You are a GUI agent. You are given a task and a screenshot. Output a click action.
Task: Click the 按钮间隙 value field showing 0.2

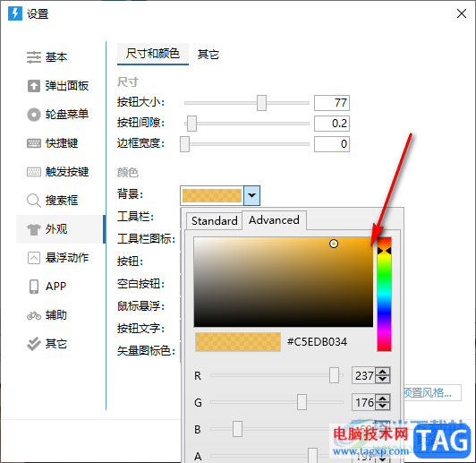[x=332, y=124]
